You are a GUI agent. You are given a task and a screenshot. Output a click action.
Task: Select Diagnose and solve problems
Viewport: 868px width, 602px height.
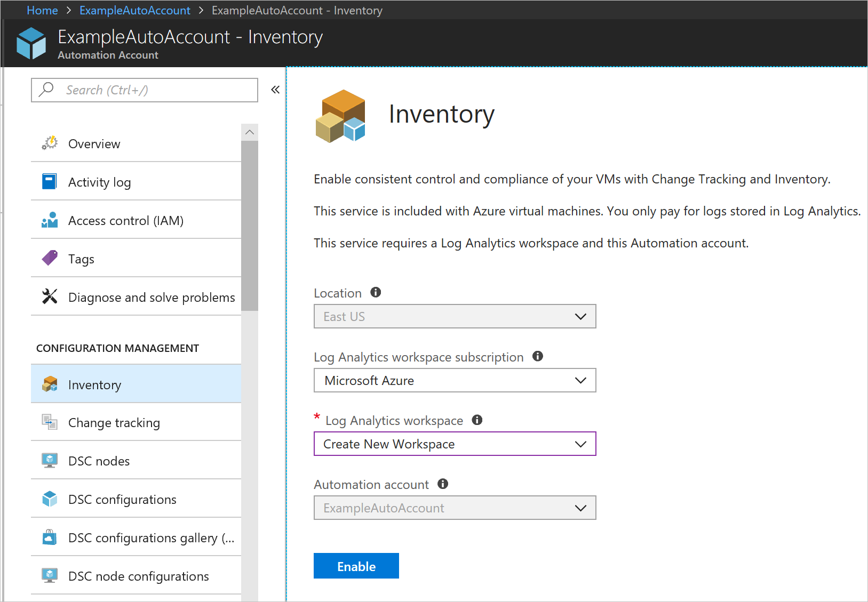136,297
